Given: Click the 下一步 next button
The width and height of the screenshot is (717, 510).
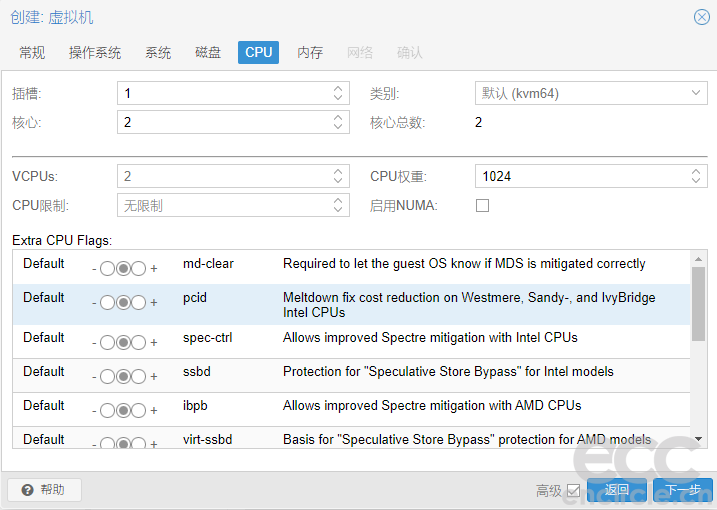Looking at the screenshot, I should pyautogui.click(x=682, y=490).
